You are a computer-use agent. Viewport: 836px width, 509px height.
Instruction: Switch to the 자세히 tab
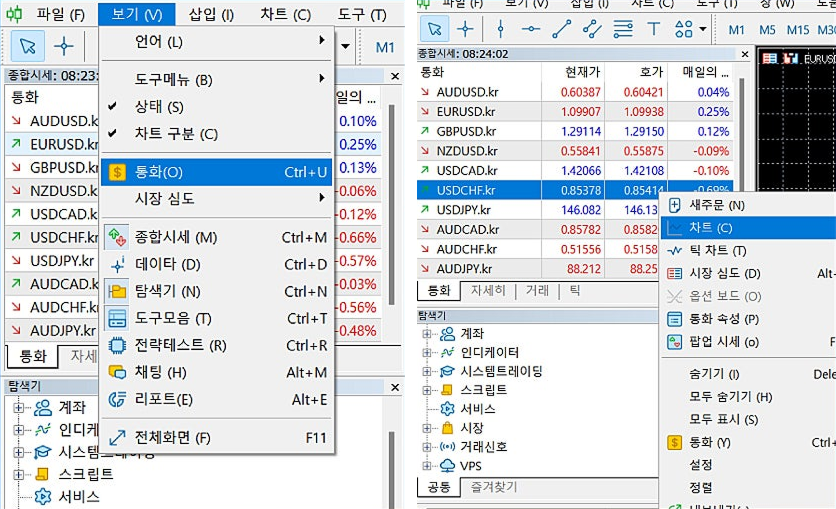point(488,290)
